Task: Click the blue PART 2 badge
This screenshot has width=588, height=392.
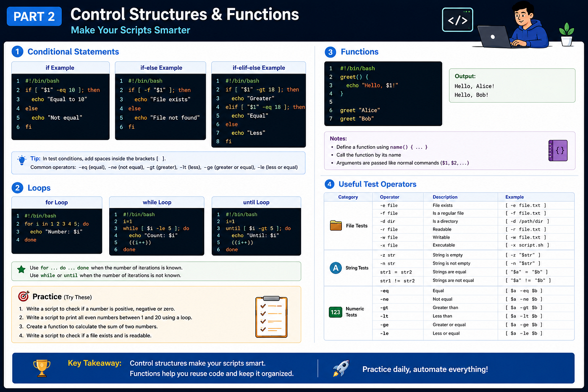Action: [34, 16]
